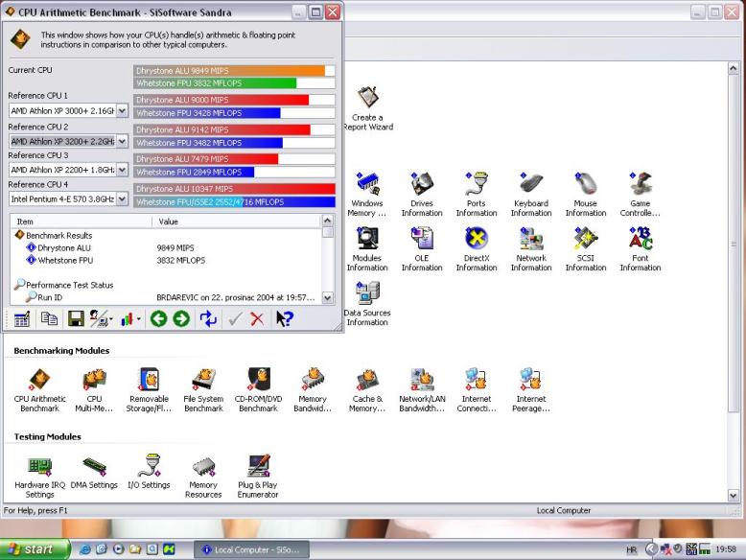This screenshot has height=560, width=746.
Task: Open SCSI Information module
Action: pos(586,249)
